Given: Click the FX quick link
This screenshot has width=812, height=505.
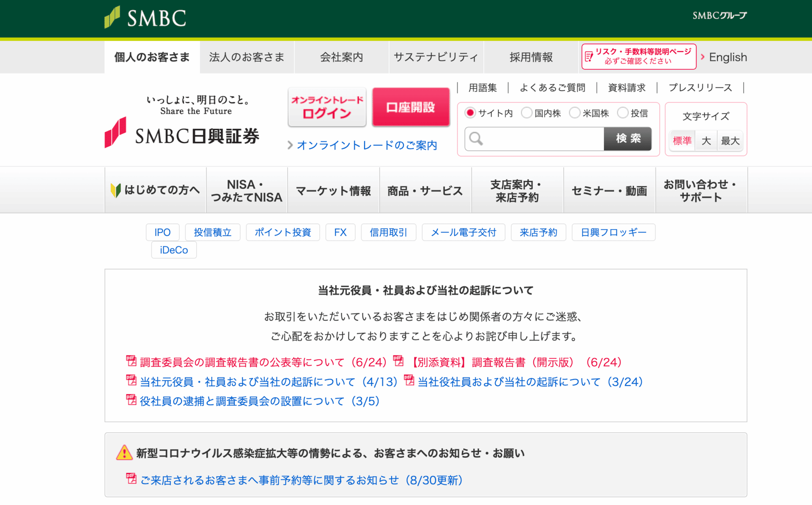Looking at the screenshot, I should tap(340, 232).
